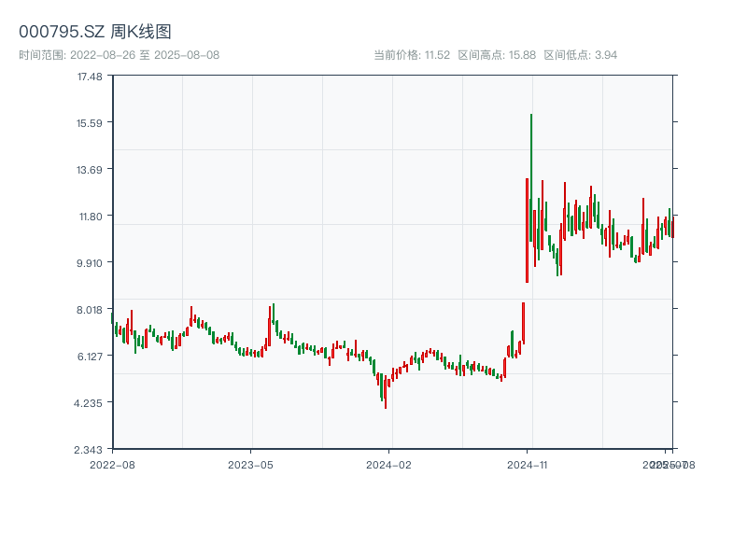This screenshot has height=560, width=747.
Task: Click y-axis label 2.343
Action: (x=88, y=450)
